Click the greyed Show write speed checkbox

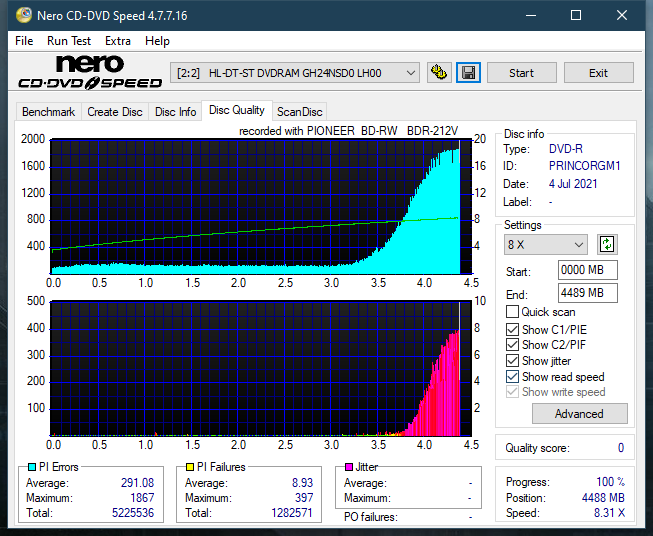point(512,392)
